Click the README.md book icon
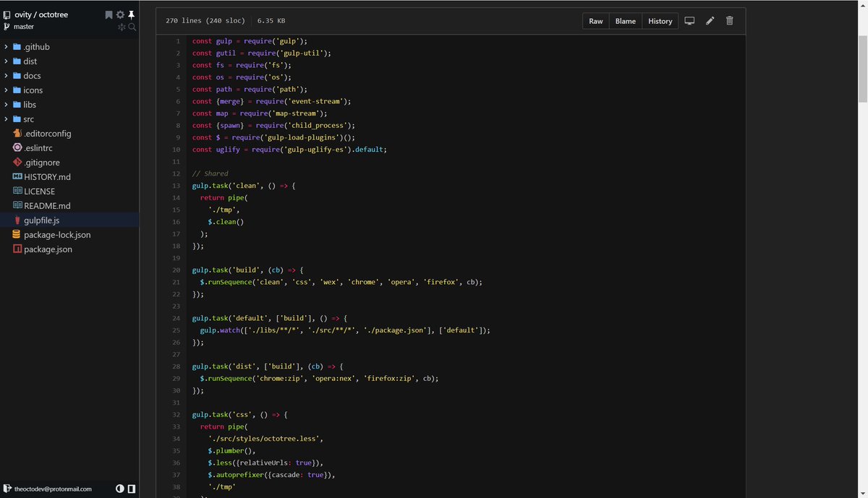The width and height of the screenshot is (868, 498). (x=17, y=206)
